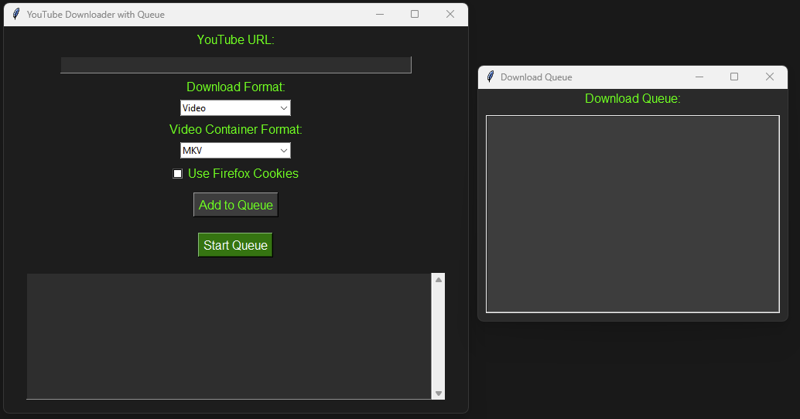The height and width of the screenshot is (419, 800).
Task: Open the Video Container Format dropdown showing MKV
Action: click(x=235, y=150)
